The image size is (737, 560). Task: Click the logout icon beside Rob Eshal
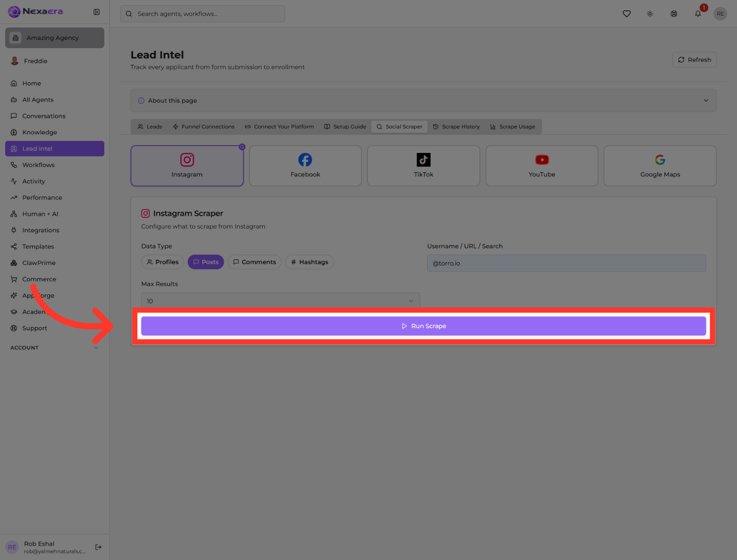(98, 547)
